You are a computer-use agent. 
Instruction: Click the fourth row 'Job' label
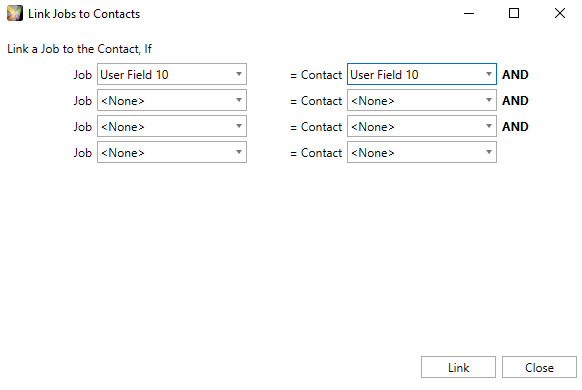click(82, 153)
